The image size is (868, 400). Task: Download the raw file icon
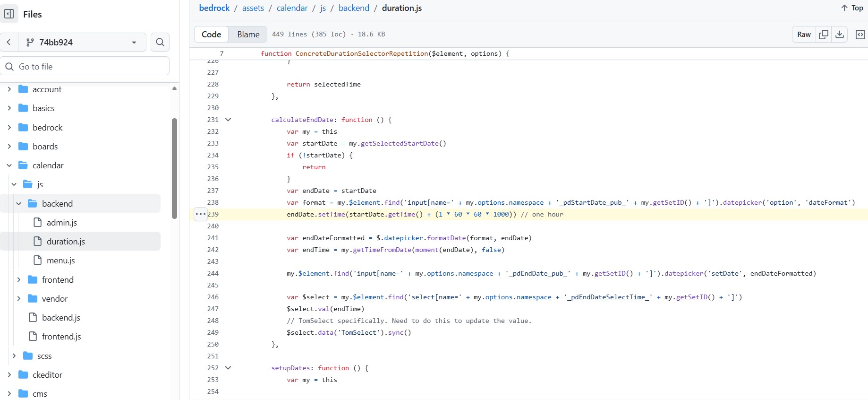[x=840, y=34]
